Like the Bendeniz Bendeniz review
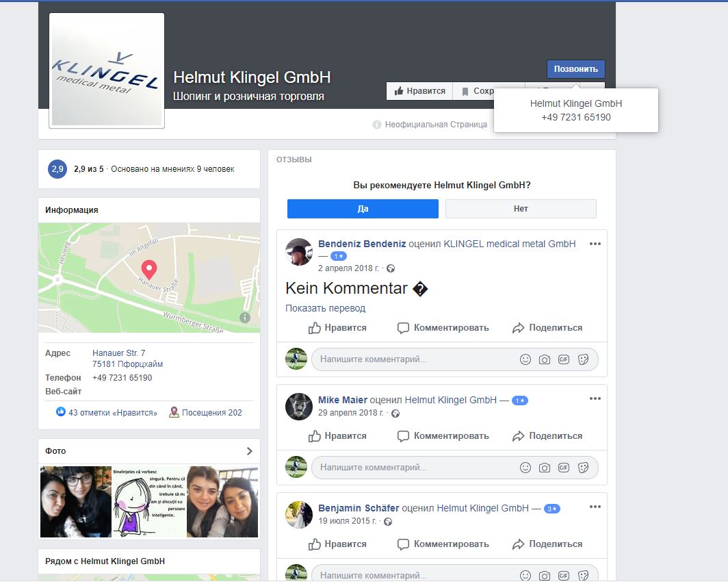 pyautogui.click(x=337, y=328)
